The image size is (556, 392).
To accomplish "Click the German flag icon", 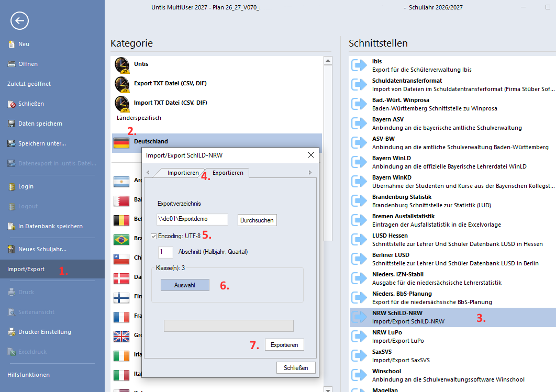I will pyautogui.click(x=121, y=143).
